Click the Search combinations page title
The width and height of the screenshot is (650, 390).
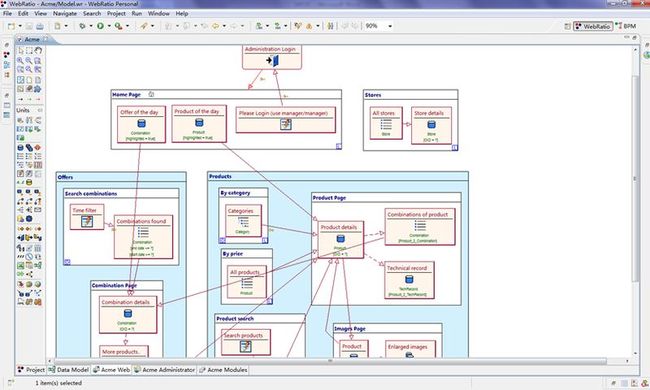[91, 194]
